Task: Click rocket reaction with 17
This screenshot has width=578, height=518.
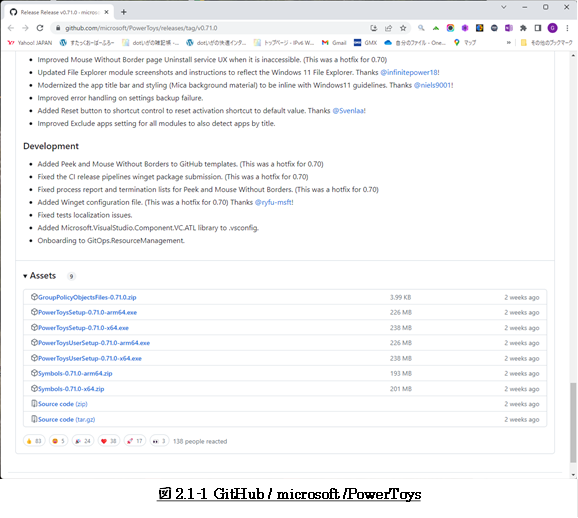Action: click(x=135, y=441)
